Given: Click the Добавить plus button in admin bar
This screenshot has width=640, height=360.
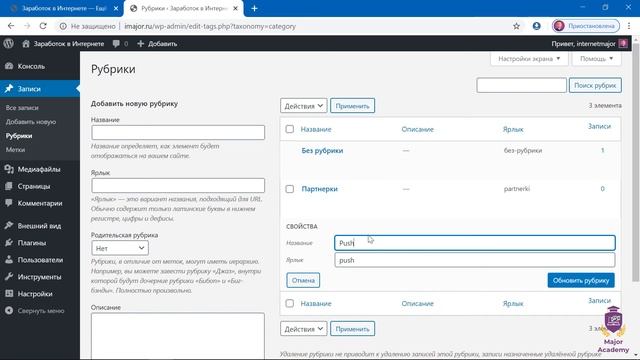Looking at the screenshot, I should pyautogui.click(x=157, y=44).
